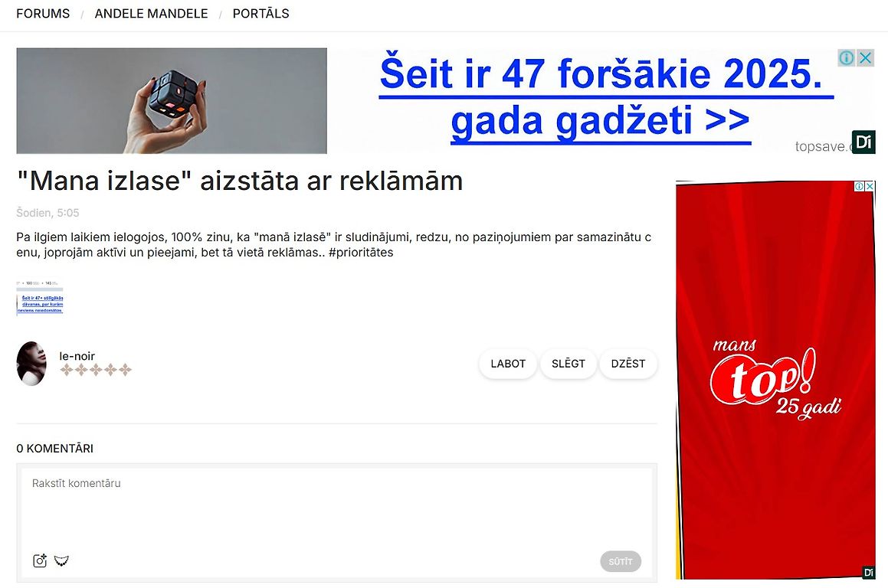Open le-noir user avatar
888x588 pixels.
pyautogui.click(x=31, y=364)
